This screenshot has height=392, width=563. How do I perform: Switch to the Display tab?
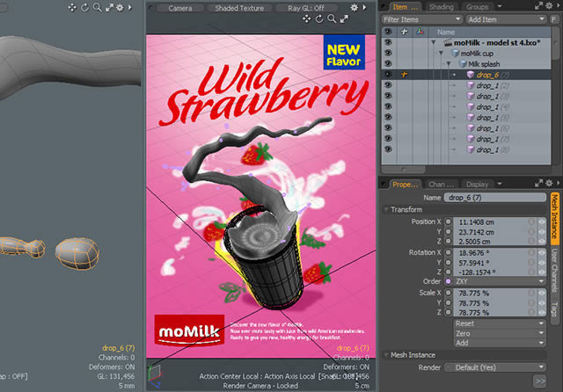point(477,185)
